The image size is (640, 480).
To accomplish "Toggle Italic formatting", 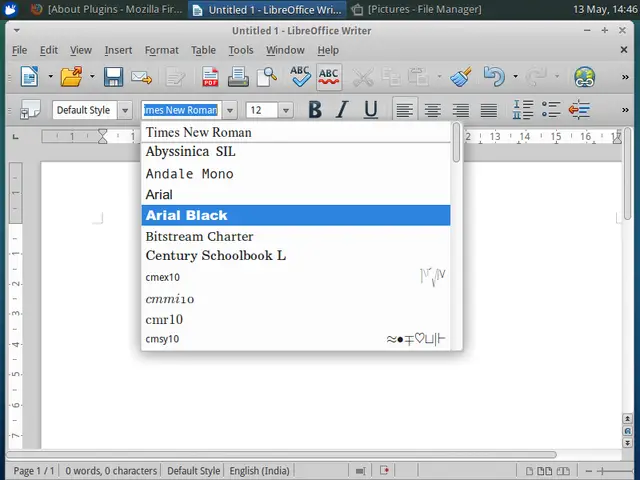I will (342, 110).
